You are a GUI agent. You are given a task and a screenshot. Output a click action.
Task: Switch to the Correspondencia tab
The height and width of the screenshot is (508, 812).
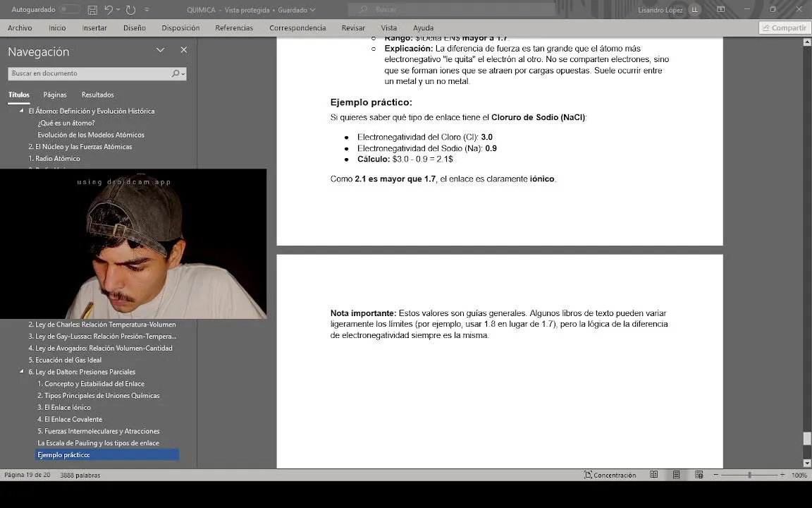(x=297, y=28)
